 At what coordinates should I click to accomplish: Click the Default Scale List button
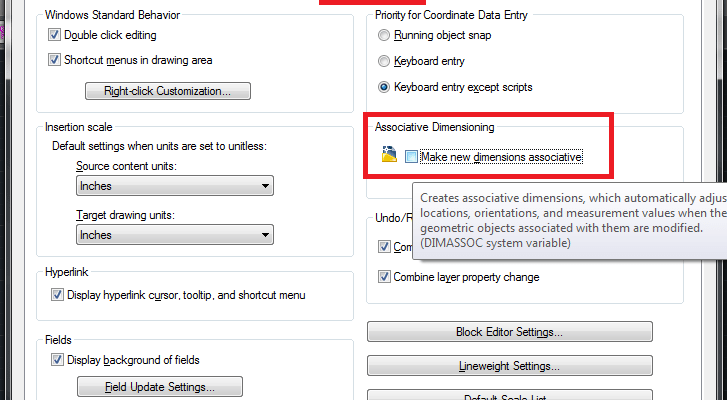pyautogui.click(x=510, y=396)
